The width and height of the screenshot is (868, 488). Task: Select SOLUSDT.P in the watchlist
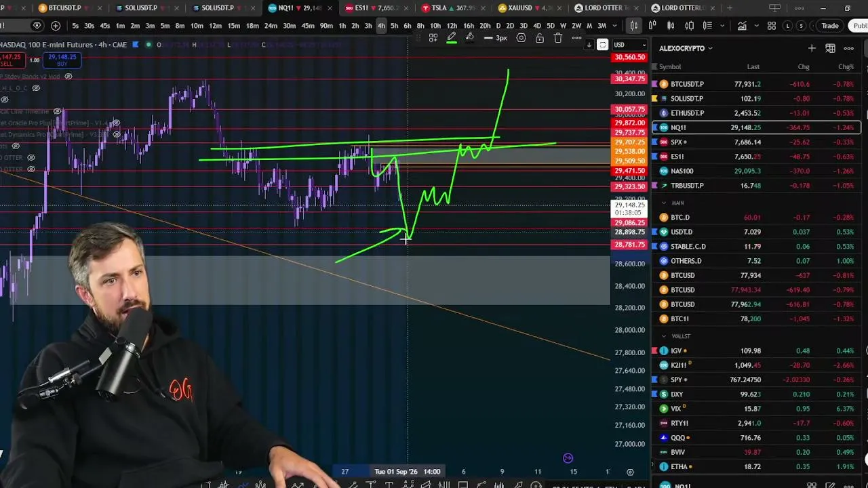pos(756,98)
